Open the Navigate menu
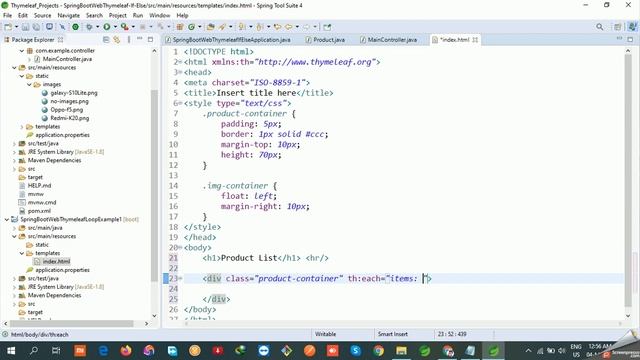Screen dimensions: 640x360 click(69, 15)
